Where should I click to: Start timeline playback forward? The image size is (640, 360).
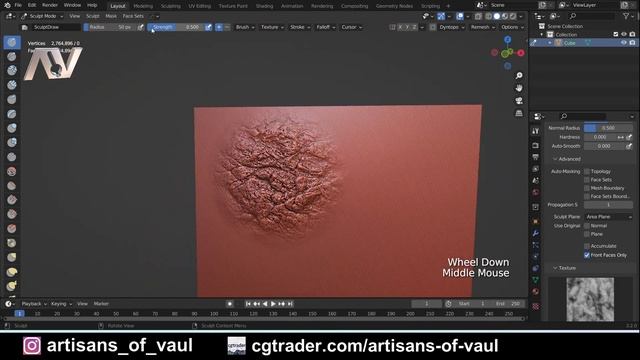(x=273, y=304)
